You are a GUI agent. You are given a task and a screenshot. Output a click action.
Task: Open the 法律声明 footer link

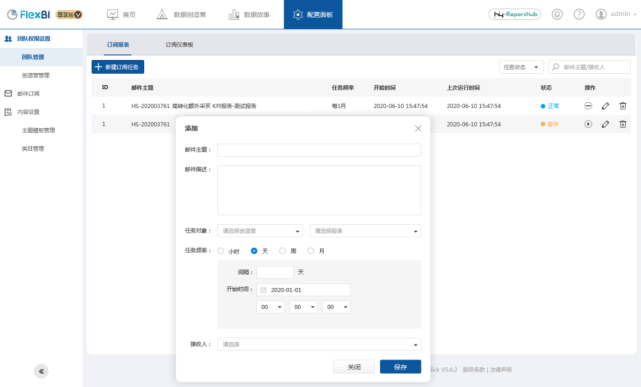(x=501, y=369)
